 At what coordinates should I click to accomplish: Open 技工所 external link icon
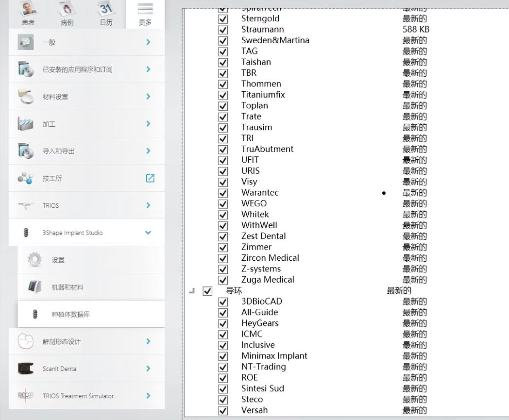click(x=150, y=178)
